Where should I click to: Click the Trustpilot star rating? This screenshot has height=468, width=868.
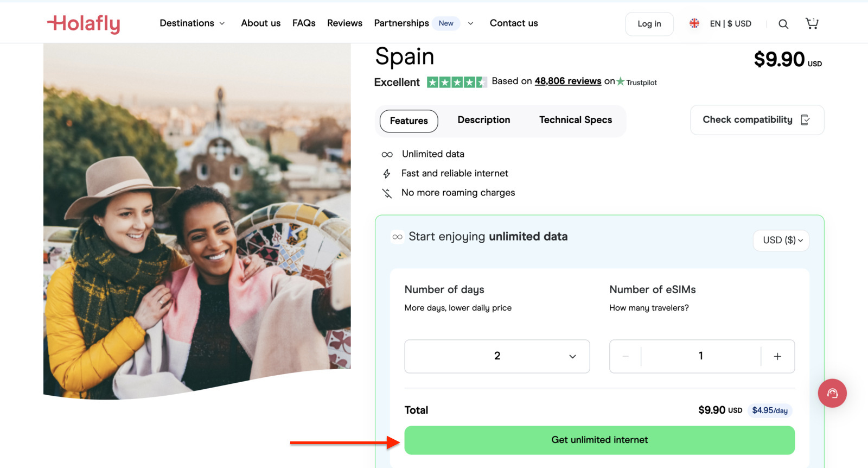point(457,81)
